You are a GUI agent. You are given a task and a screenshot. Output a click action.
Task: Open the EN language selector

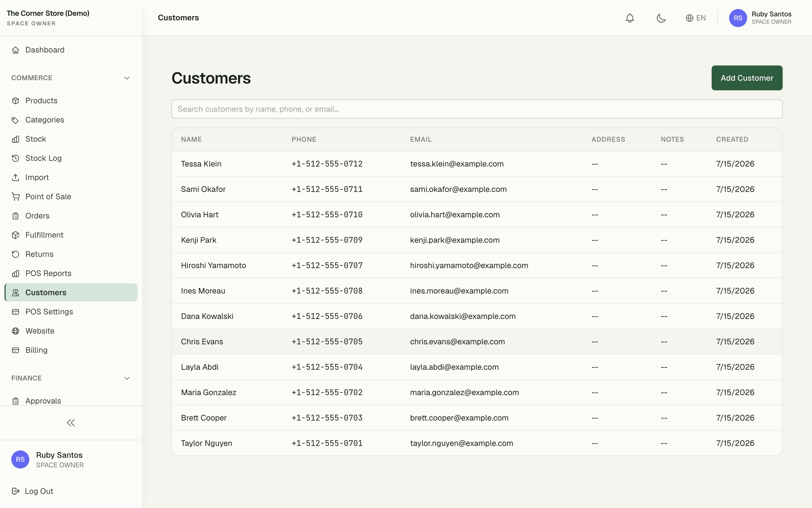point(696,18)
